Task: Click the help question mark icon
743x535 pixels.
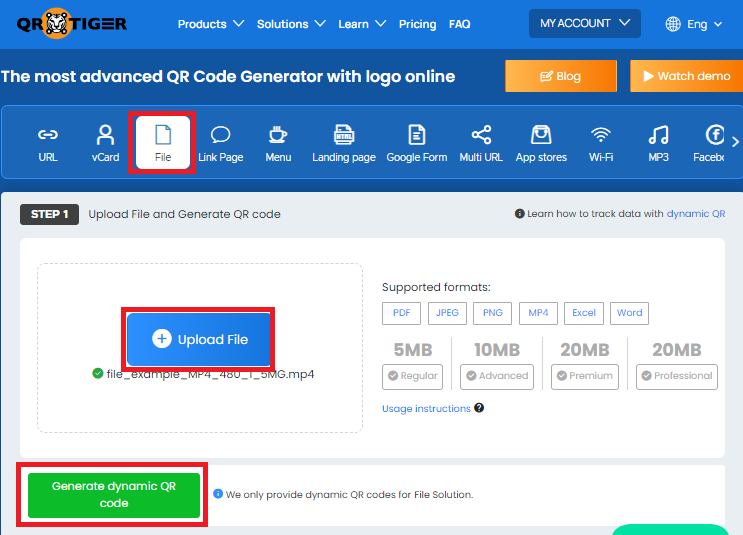Action: pos(479,408)
